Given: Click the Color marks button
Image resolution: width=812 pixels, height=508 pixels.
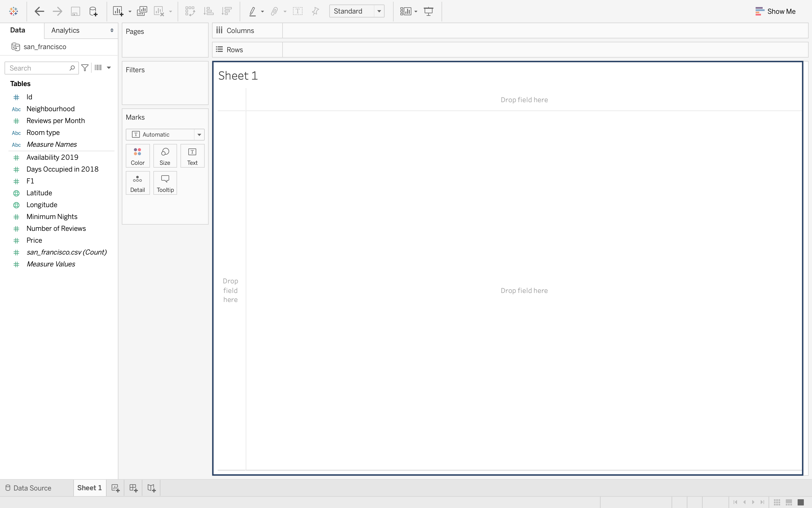Looking at the screenshot, I should (138, 156).
